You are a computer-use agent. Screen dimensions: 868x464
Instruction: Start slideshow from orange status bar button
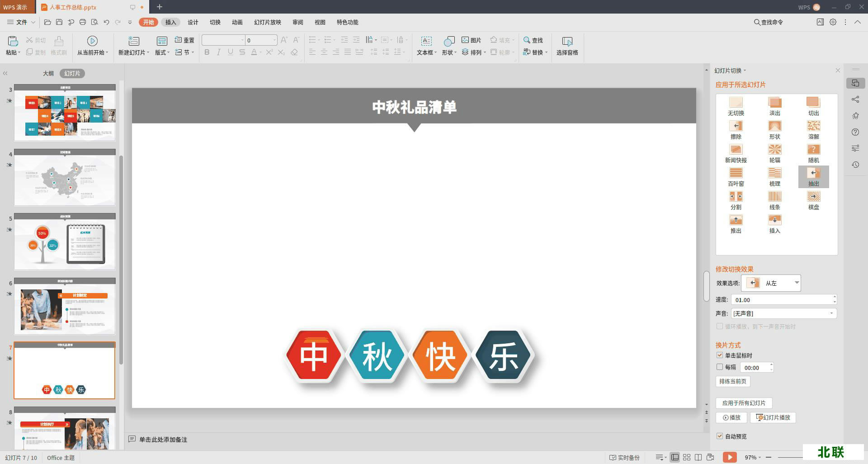[x=729, y=457]
